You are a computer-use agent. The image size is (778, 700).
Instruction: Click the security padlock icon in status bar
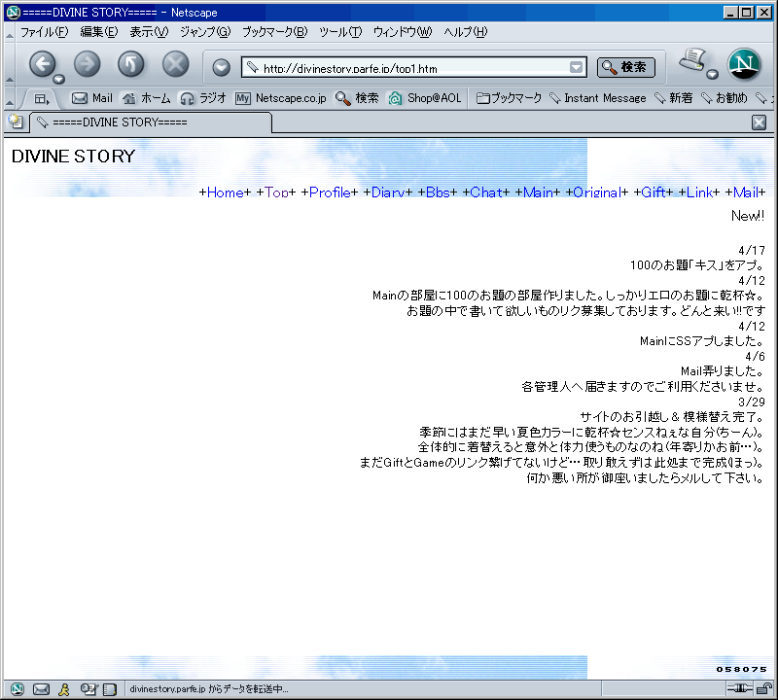coord(765,688)
